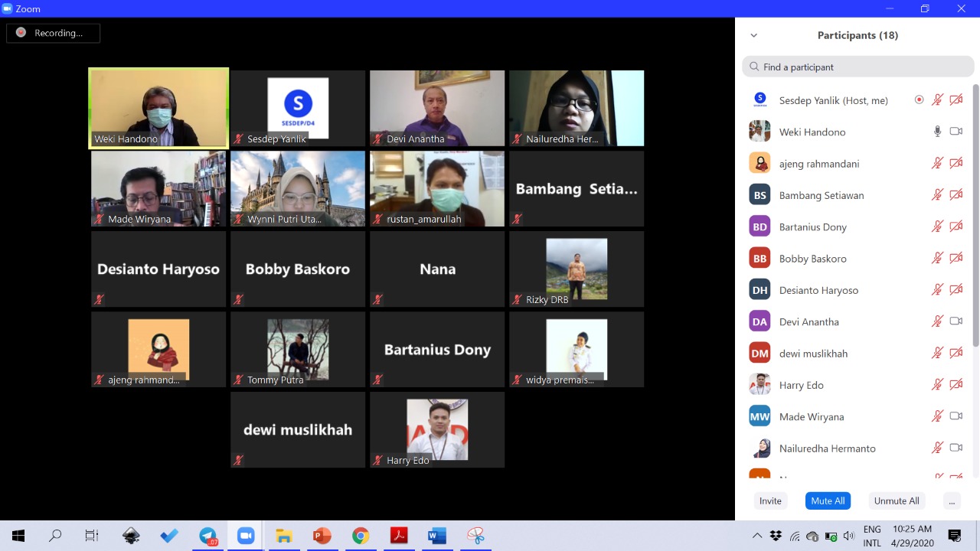The image size is (980, 551).
Task: Click Made Wiryana's muted microphone icon
Action: click(x=937, y=416)
